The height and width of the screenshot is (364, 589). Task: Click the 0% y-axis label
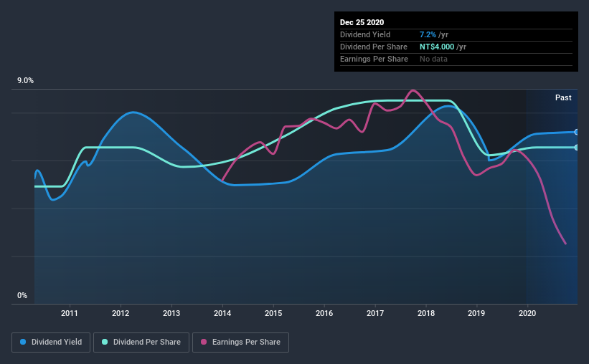[x=22, y=296]
